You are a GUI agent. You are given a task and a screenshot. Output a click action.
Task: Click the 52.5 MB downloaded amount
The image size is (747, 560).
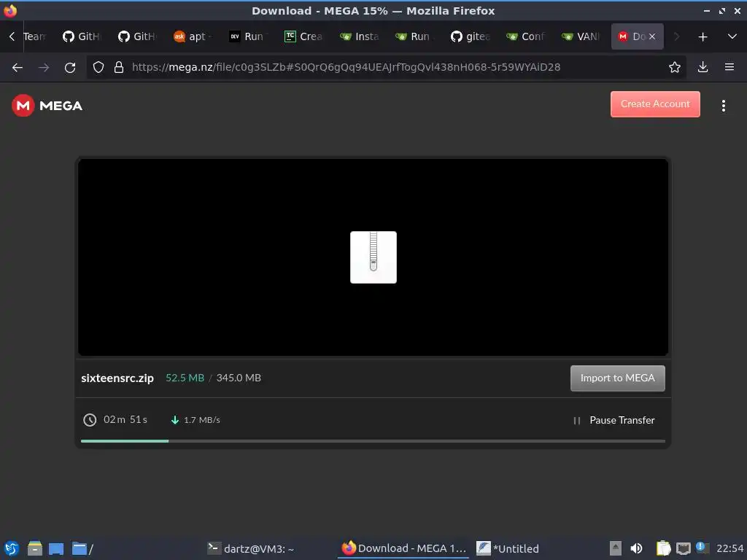(185, 378)
